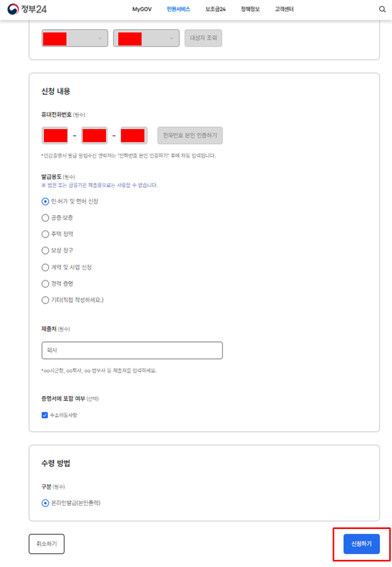Click the 취소하기 button
This screenshot has height=567, width=392.
(x=46, y=544)
